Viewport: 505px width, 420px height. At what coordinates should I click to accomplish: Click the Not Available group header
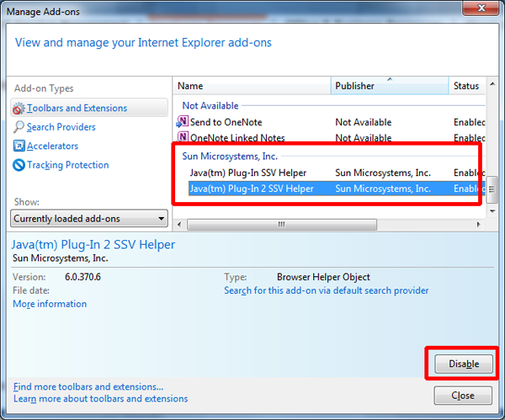click(210, 106)
